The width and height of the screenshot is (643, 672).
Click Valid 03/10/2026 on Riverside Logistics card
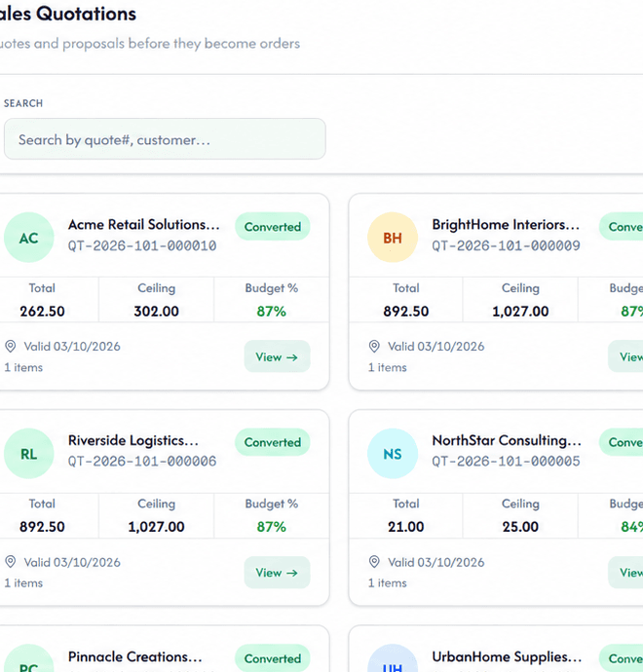[x=72, y=562]
